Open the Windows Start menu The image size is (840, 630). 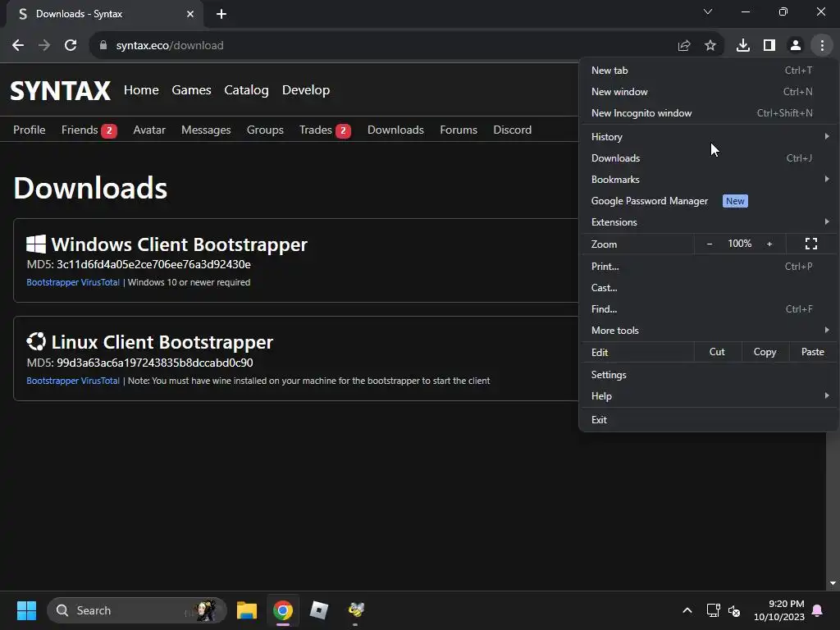click(26, 610)
